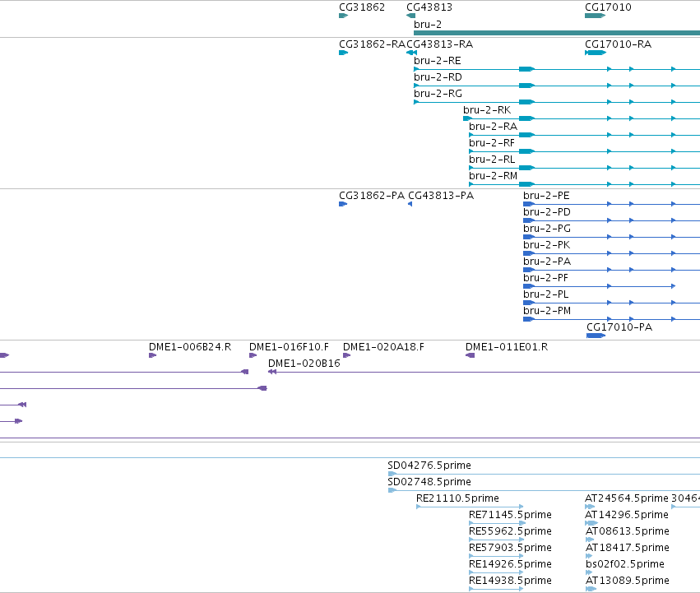Select the bru-2-PL protein label

545,294
